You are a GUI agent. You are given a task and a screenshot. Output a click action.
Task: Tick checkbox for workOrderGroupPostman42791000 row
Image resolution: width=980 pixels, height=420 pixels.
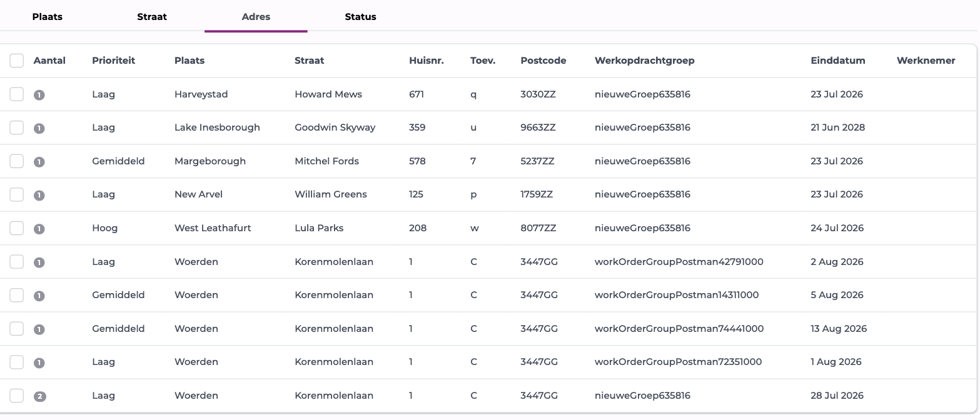click(x=17, y=262)
